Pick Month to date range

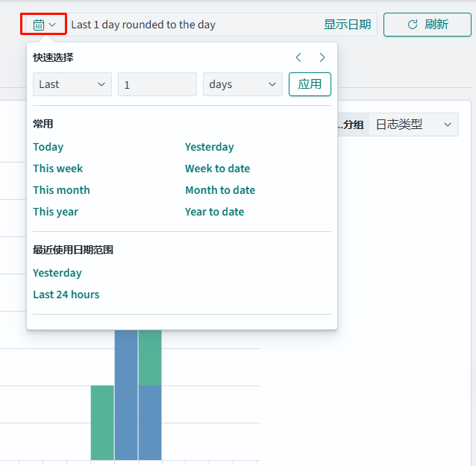(x=220, y=190)
